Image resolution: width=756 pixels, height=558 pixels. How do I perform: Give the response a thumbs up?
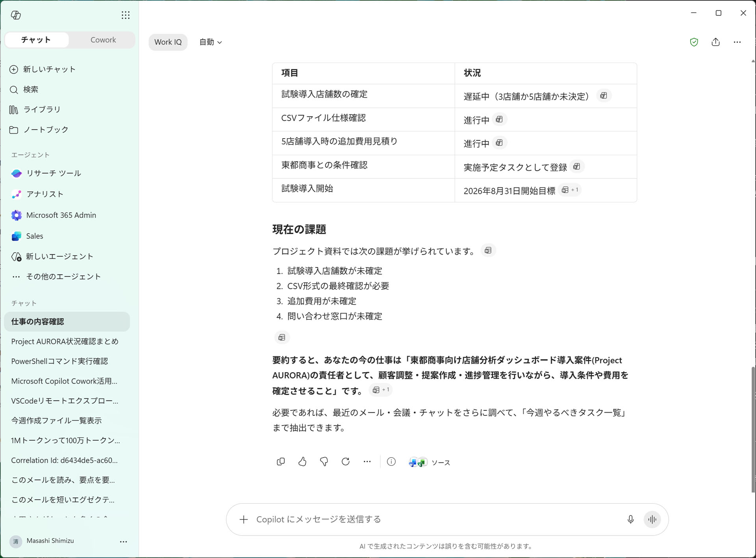pos(302,462)
